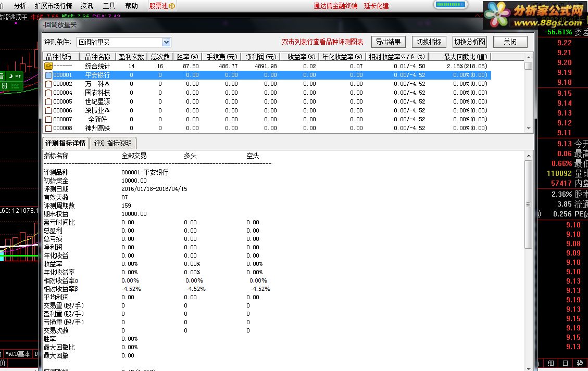Click the 通达信金融终端 title text

(335, 6)
